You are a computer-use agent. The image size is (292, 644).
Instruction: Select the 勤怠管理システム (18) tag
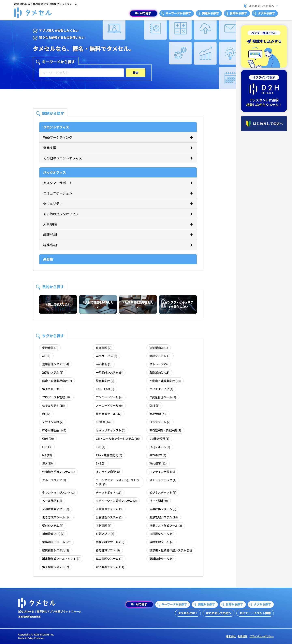pos(163,517)
